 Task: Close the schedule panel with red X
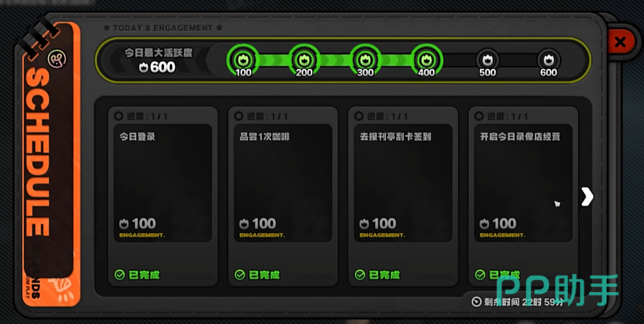tap(620, 41)
